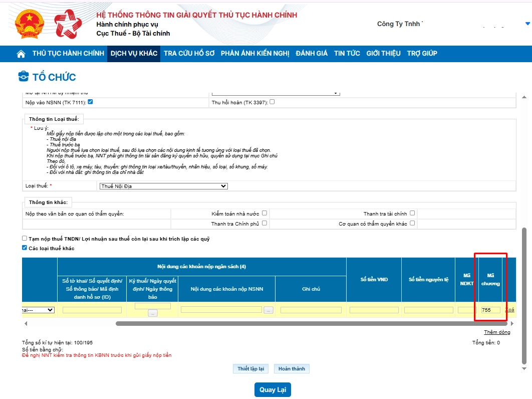Click horizontal scrollbar right arrow of table
532x399 pixels.
(511, 324)
